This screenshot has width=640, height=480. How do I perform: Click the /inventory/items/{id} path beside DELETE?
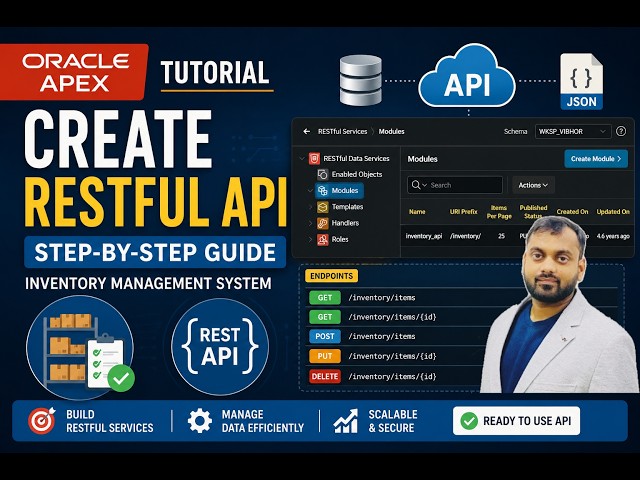[392, 376]
